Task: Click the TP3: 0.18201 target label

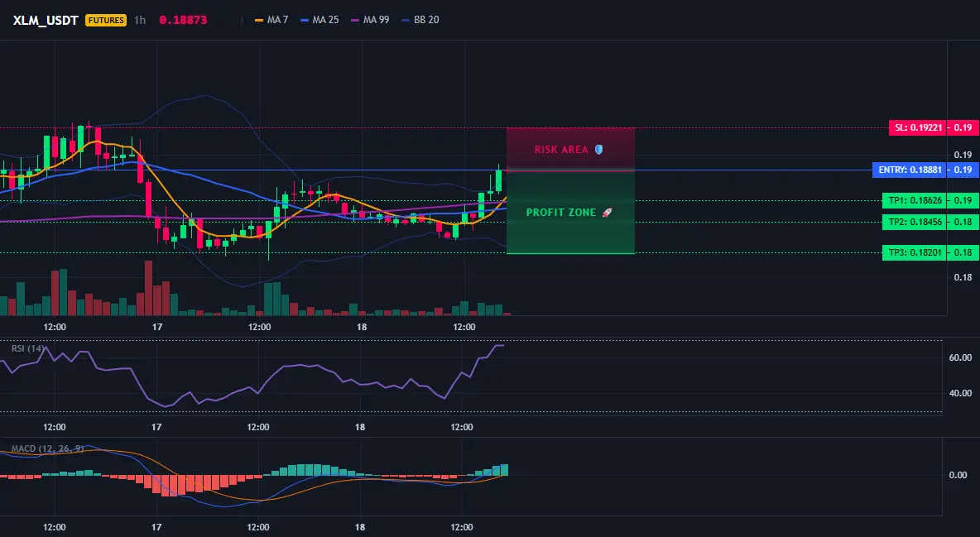Action: pos(915,252)
